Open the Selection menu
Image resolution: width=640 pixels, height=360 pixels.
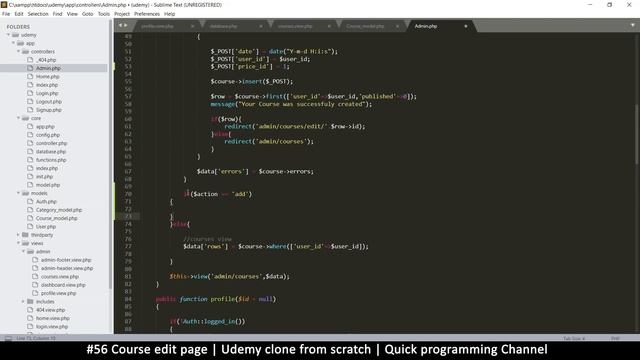pyautogui.click(x=38, y=14)
